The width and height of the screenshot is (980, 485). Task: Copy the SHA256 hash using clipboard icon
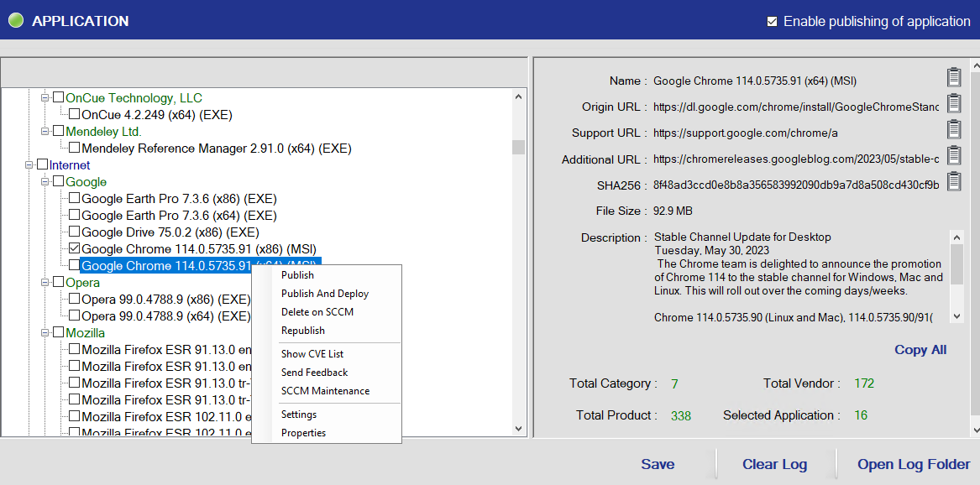[953, 182]
